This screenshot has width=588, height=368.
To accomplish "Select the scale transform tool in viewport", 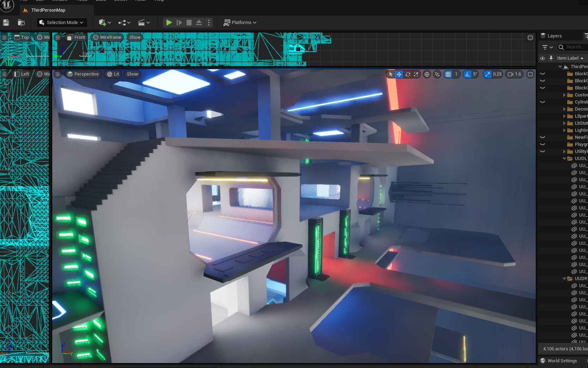I will pyautogui.click(x=416, y=74).
